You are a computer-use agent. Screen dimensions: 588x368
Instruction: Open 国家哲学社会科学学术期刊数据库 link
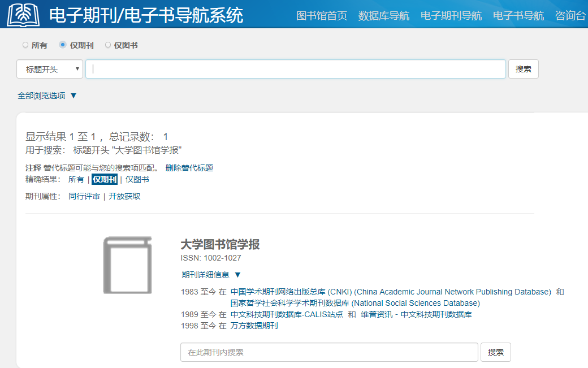(x=355, y=303)
